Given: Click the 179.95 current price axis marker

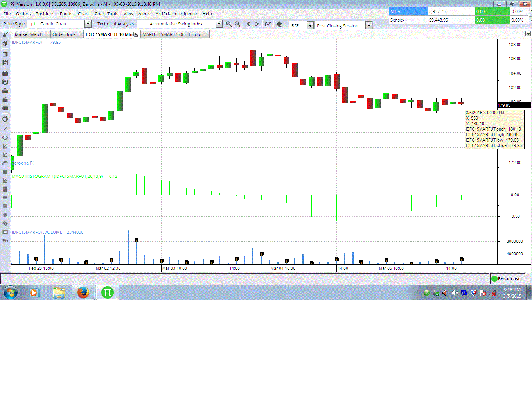Looking at the screenshot, I should pyautogui.click(x=514, y=105).
